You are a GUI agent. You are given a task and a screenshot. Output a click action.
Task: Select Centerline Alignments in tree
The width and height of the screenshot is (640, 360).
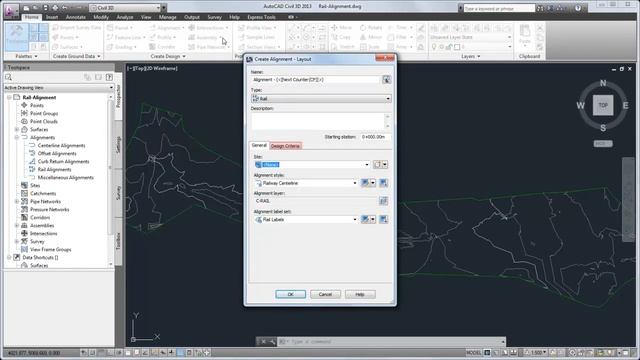(x=62, y=146)
